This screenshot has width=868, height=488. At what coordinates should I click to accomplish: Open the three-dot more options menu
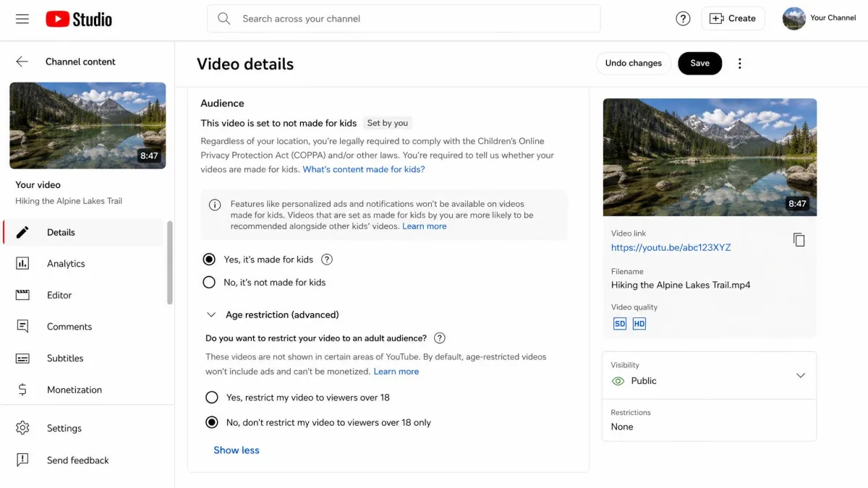[739, 64]
